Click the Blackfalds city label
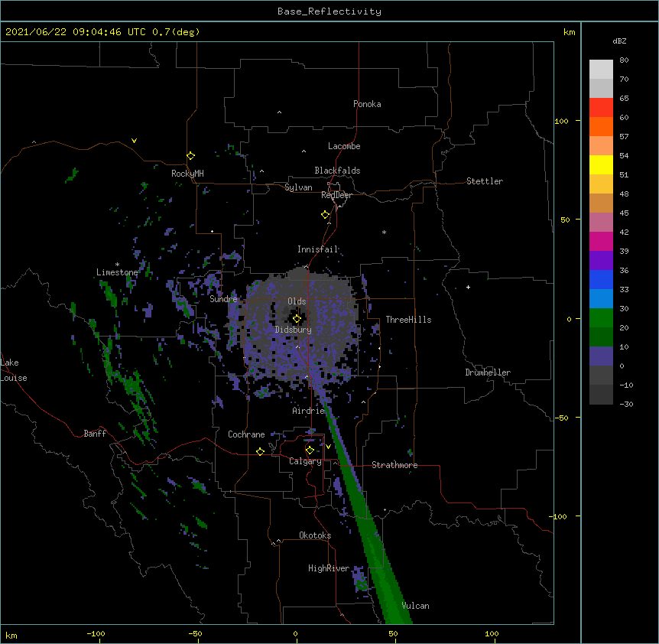The width and height of the screenshot is (659, 644). [x=337, y=171]
